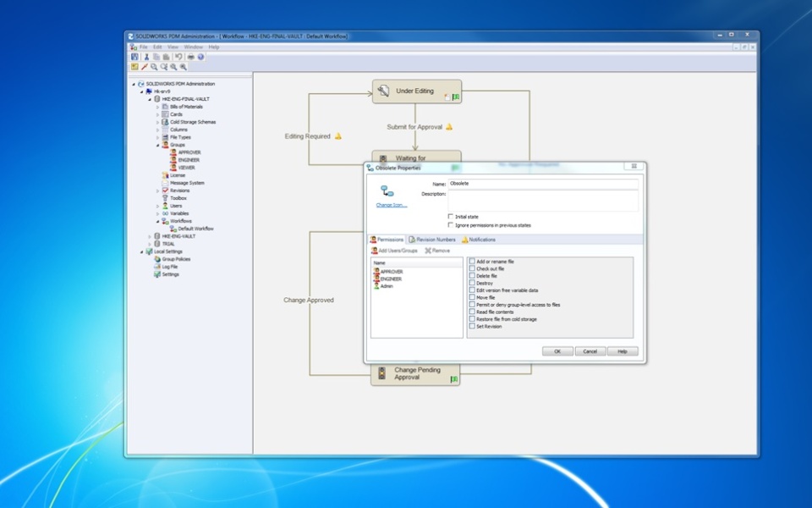
Task: Open the Edit menu
Action: pyautogui.click(x=157, y=47)
